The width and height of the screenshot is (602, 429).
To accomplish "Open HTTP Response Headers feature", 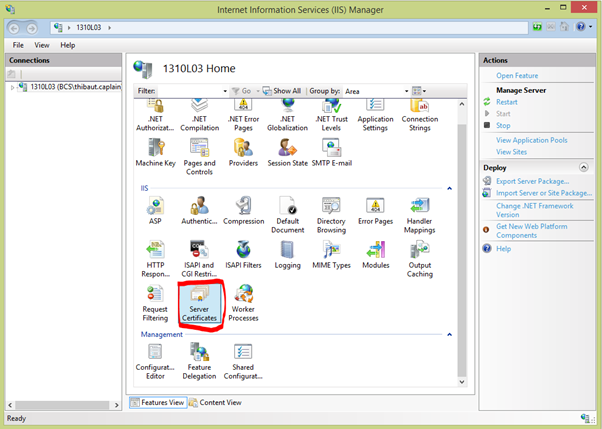I will point(155,259).
